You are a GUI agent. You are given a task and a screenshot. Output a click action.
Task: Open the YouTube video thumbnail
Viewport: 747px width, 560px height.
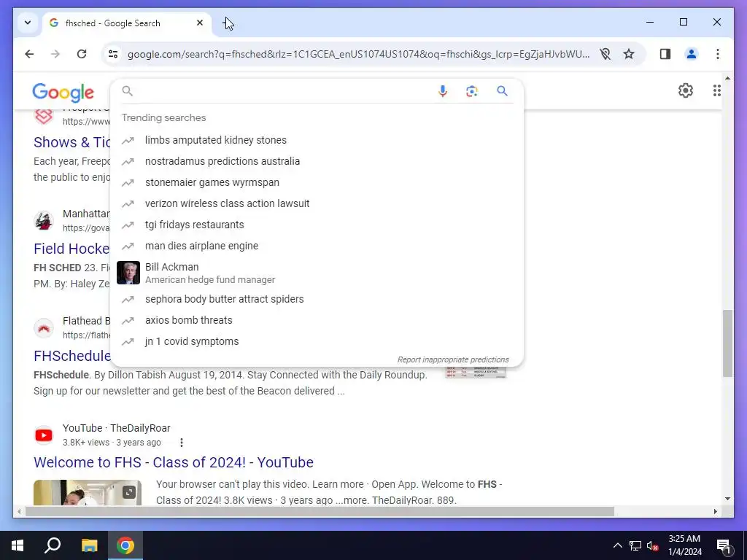[x=88, y=492]
